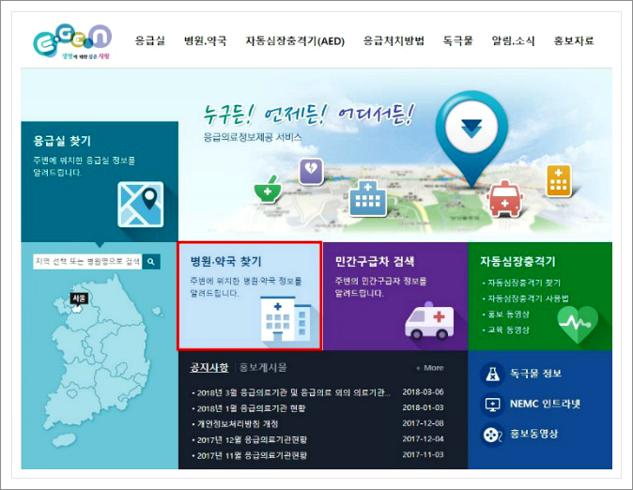
Task: Open the 병원·약국 찾기 tile heading
Action: pos(226,261)
